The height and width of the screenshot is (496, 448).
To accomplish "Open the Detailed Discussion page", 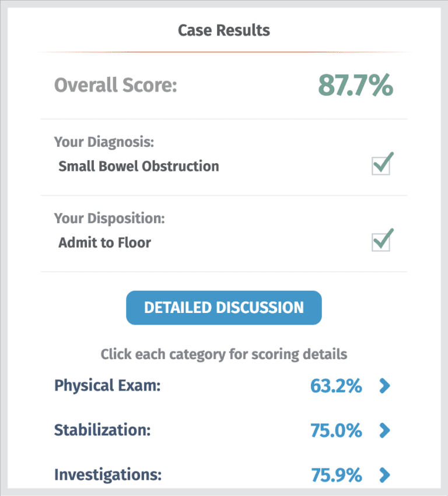I will click(x=223, y=308).
